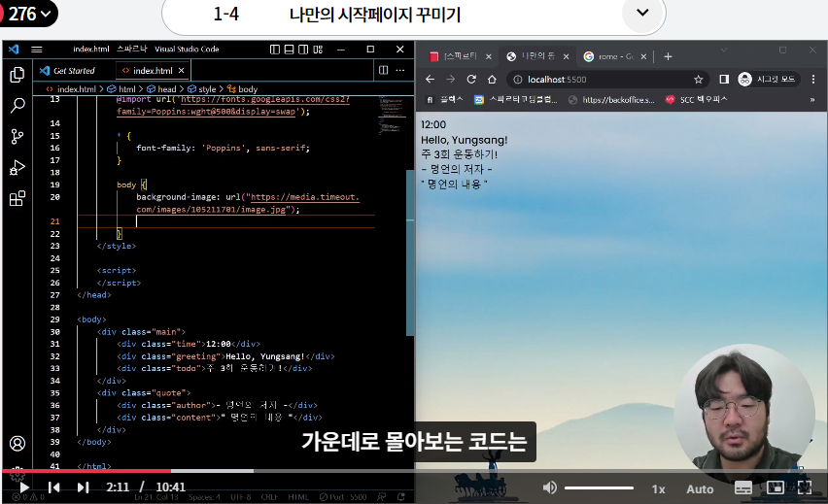Image resolution: width=828 pixels, height=504 pixels.
Task: Toggle Chrome side panel icon
Action: click(x=724, y=80)
